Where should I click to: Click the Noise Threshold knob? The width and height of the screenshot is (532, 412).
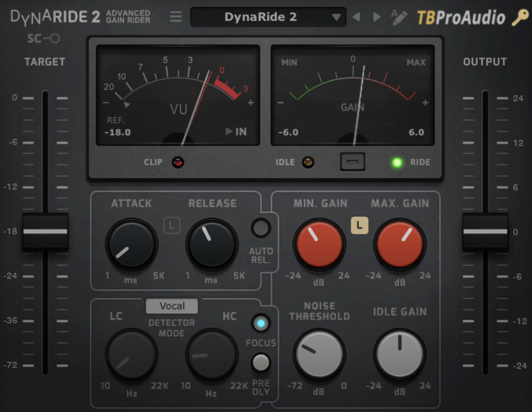pos(319,354)
